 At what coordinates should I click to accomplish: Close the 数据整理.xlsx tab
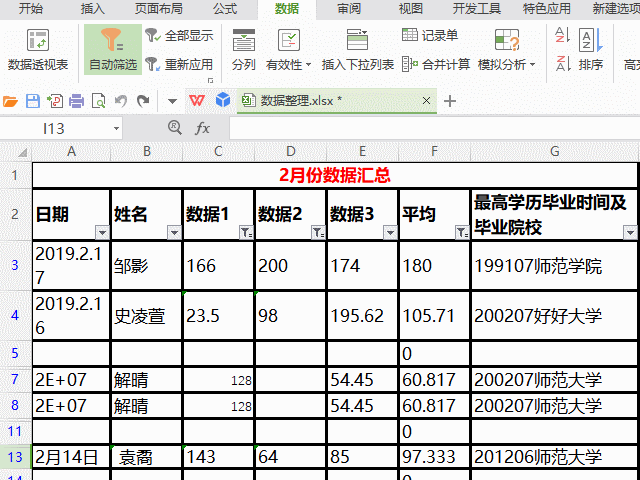click(x=426, y=100)
